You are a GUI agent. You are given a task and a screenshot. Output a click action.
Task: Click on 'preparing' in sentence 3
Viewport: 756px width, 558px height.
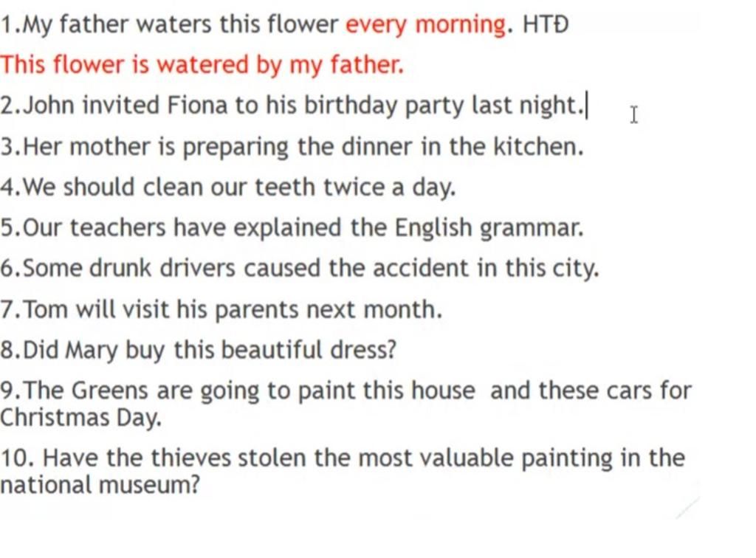point(236,147)
